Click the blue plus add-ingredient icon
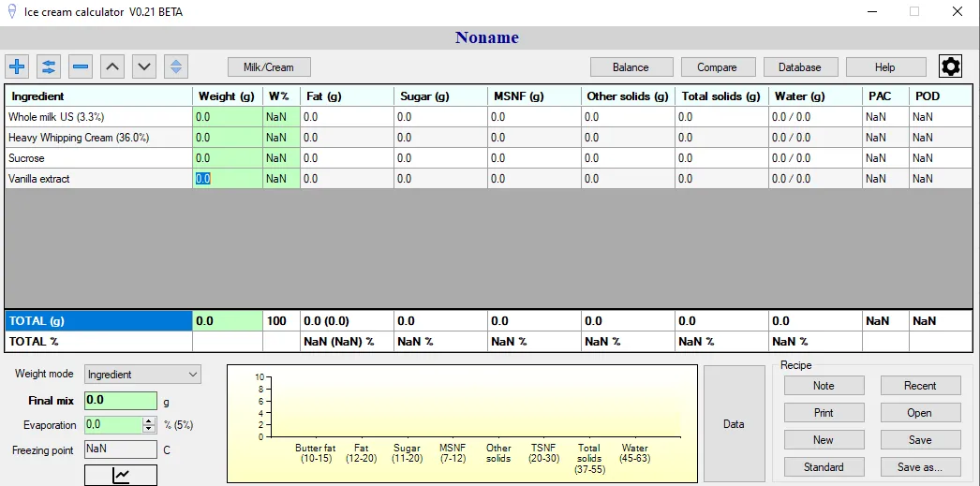This screenshot has width=980, height=486. [x=18, y=66]
